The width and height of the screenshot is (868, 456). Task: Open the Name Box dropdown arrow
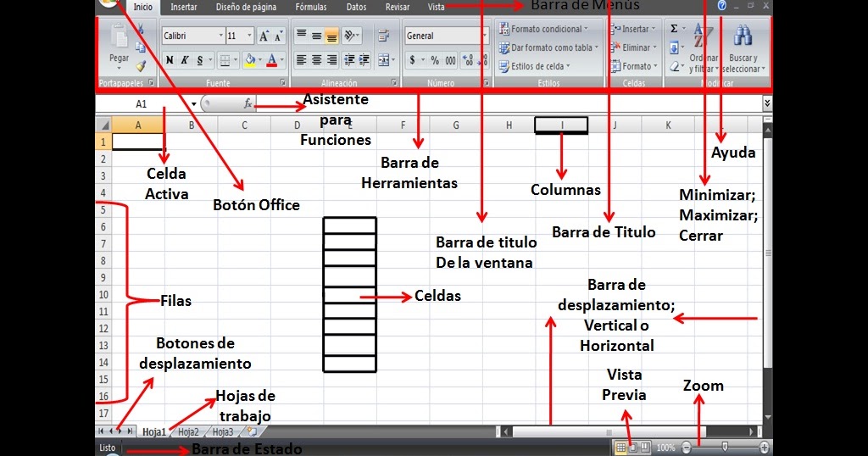194,104
